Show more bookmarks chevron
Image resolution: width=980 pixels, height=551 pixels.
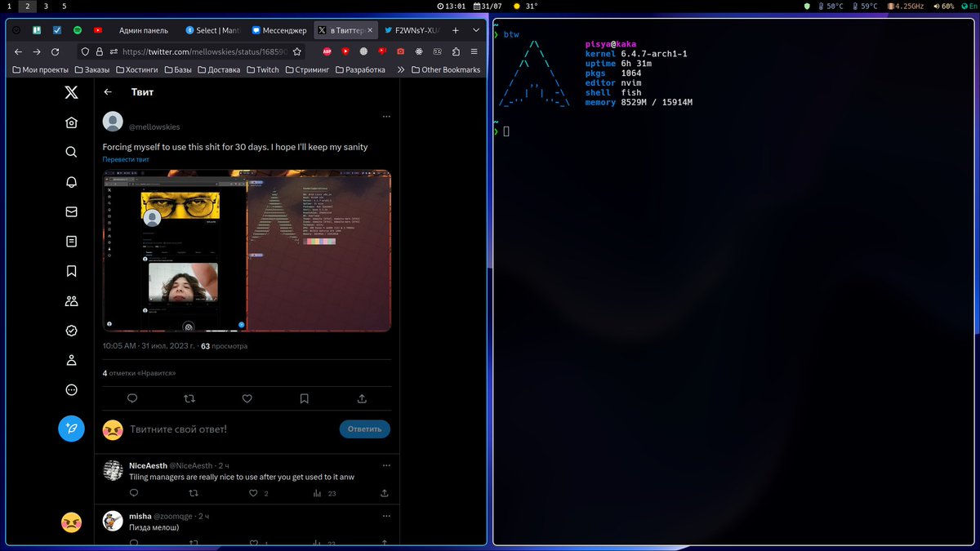pyautogui.click(x=401, y=70)
